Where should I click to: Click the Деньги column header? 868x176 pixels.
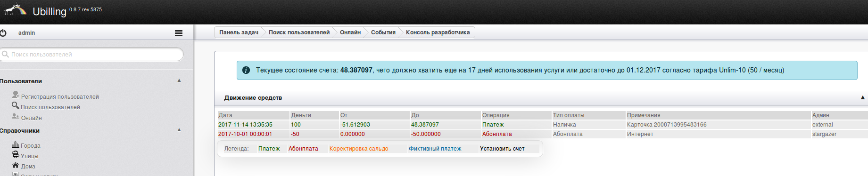click(314, 115)
